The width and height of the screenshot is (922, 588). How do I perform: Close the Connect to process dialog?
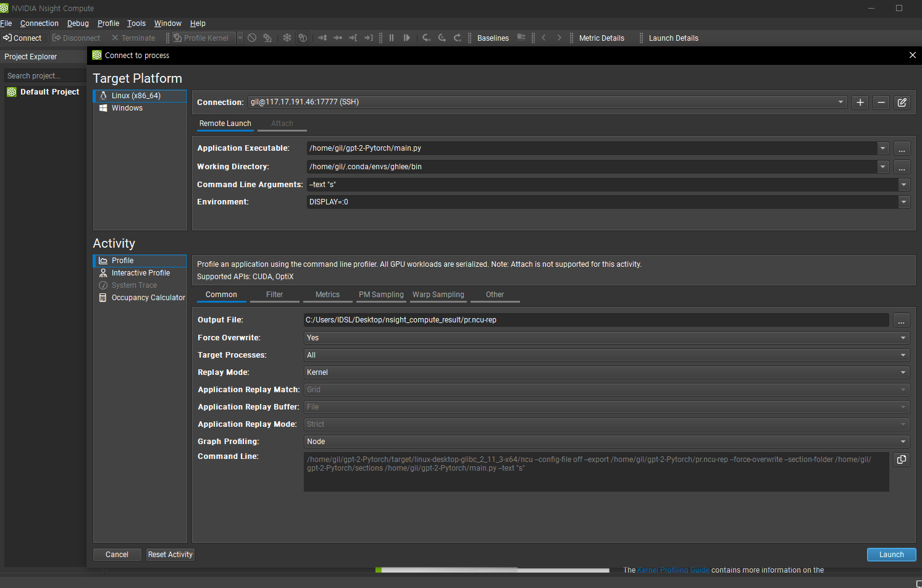pos(913,56)
